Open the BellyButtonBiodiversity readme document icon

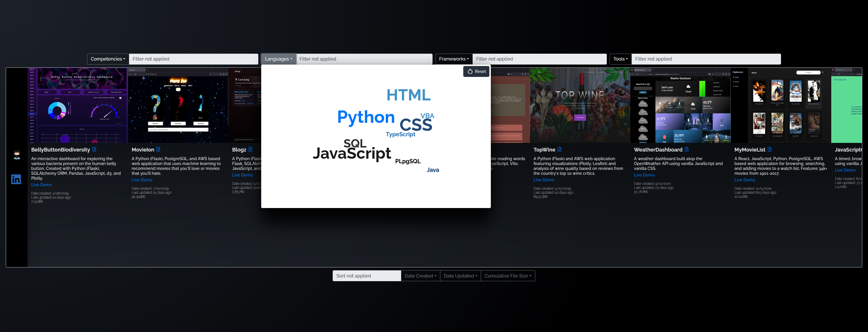(94, 149)
